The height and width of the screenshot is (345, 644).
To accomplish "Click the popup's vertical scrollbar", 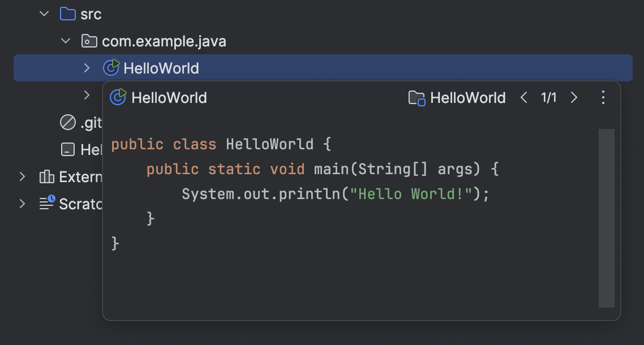I will (x=606, y=218).
